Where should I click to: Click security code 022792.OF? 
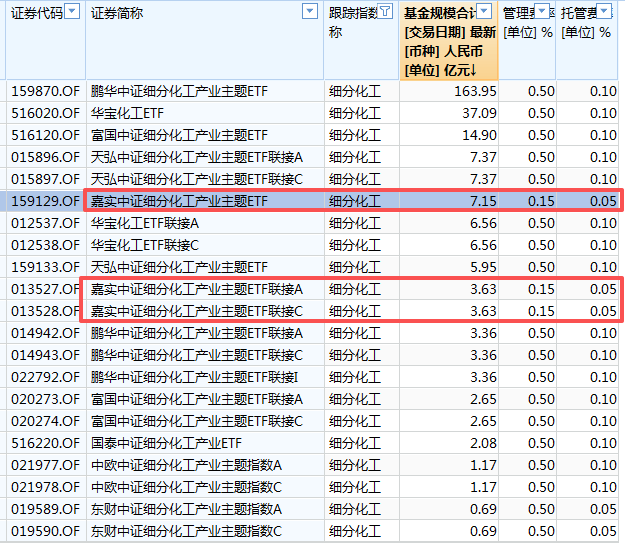(x=44, y=377)
